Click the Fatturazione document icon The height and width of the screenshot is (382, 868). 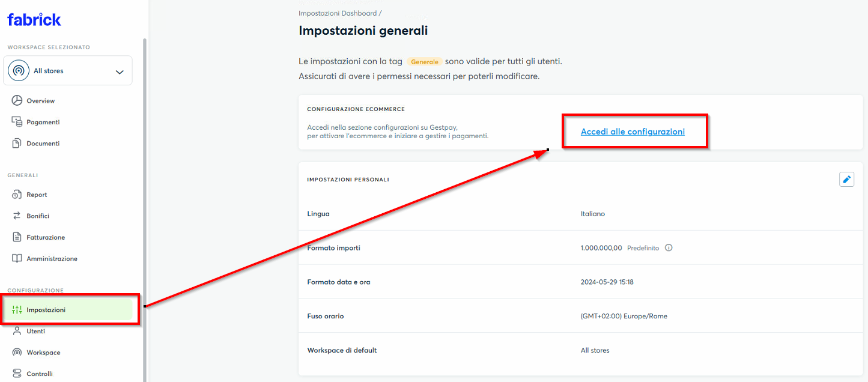pyautogui.click(x=17, y=237)
